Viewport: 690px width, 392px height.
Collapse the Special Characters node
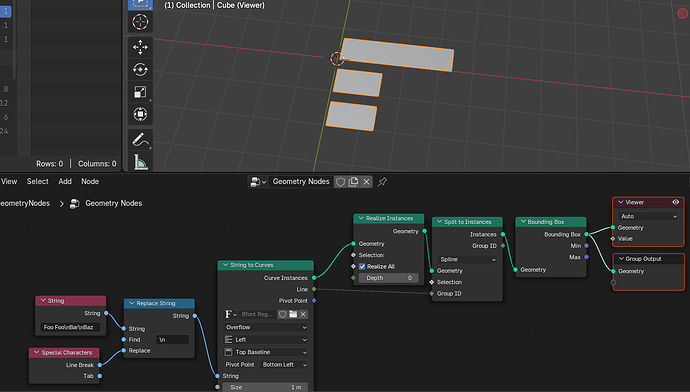click(37, 352)
